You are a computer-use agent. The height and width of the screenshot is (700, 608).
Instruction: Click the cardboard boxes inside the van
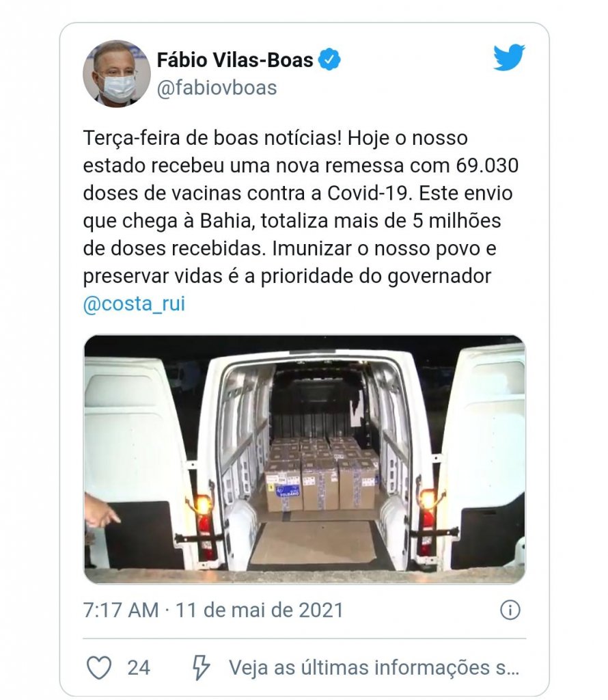pos(322,473)
